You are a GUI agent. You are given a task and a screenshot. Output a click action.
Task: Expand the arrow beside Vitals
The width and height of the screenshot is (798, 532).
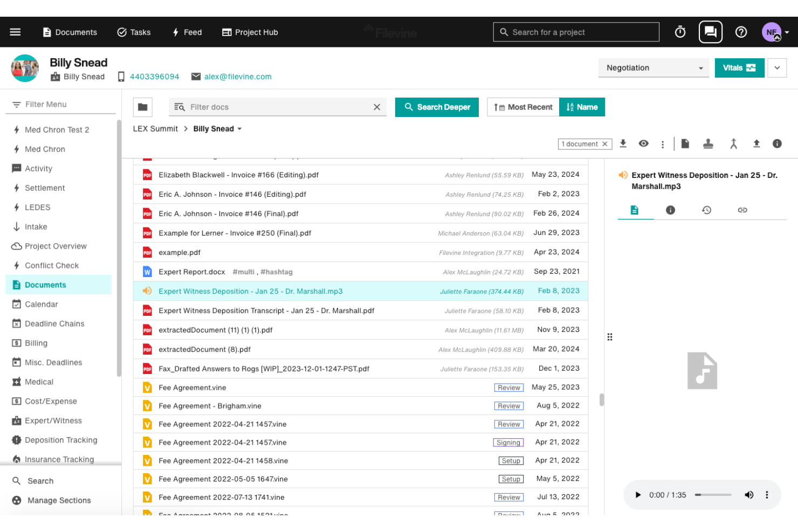coord(777,68)
